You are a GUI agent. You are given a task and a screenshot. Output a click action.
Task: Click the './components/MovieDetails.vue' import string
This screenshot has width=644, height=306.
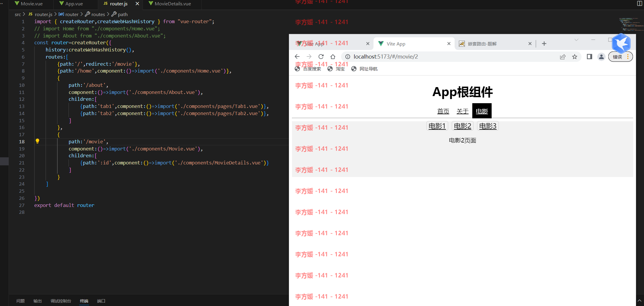point(219,163)
